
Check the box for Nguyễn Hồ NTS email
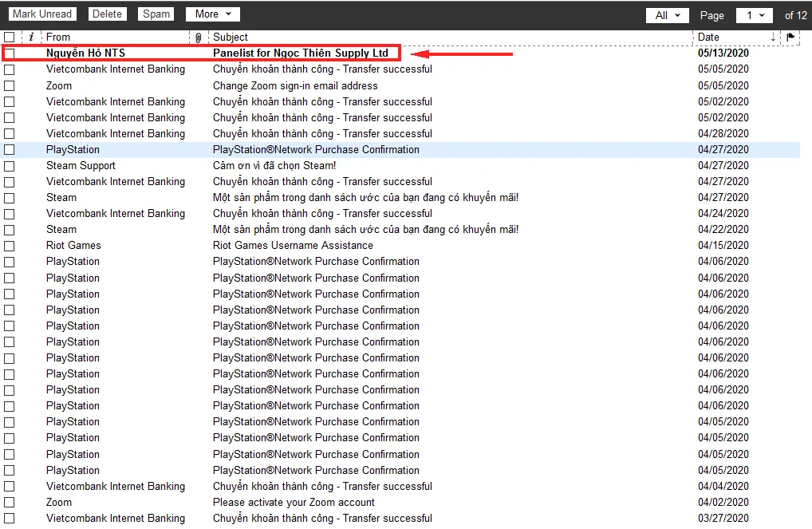click(x=10, y=53)
